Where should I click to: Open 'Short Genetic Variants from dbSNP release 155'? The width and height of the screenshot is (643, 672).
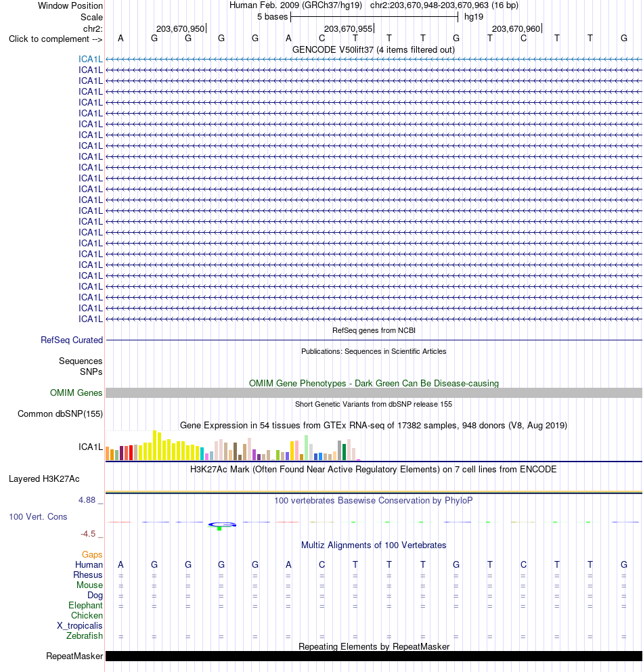[x=374, y=404]
